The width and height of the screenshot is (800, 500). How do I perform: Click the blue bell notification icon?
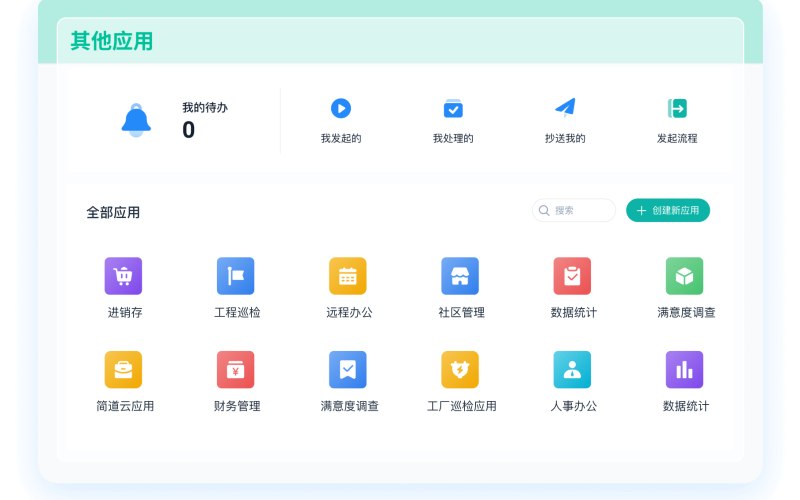click(x=136, y=120)
